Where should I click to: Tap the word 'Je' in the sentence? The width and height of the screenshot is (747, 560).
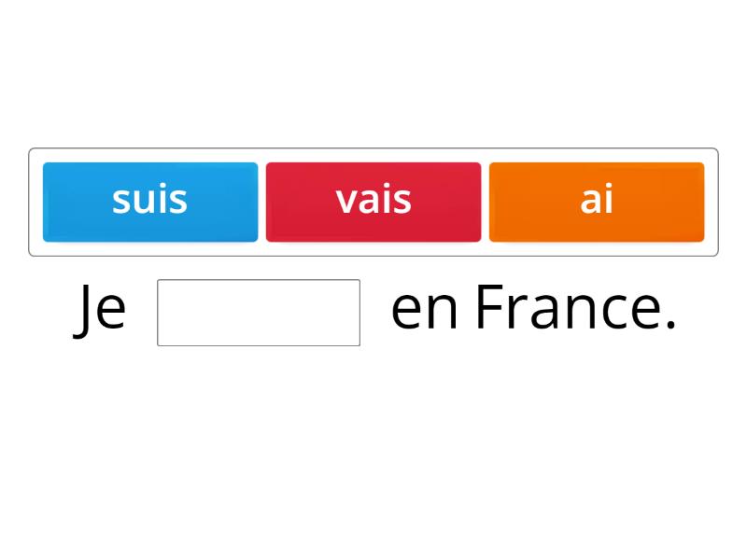pos(100,308)
